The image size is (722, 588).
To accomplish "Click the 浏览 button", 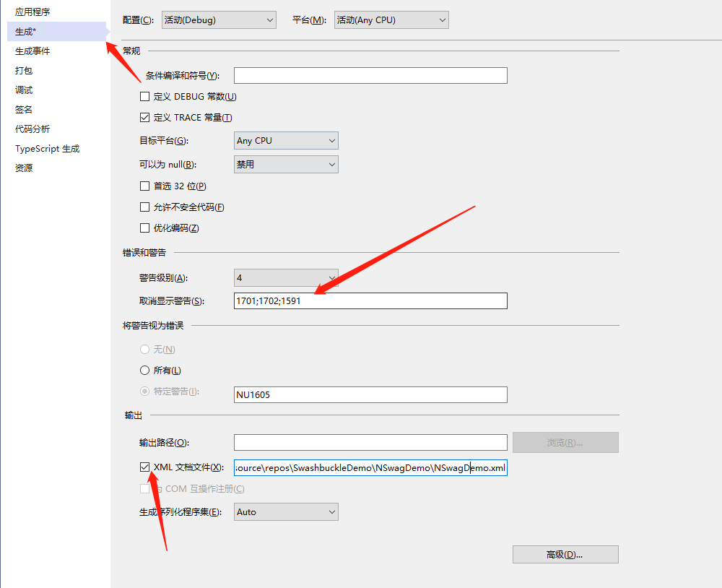I will click(x=565, y=442).
